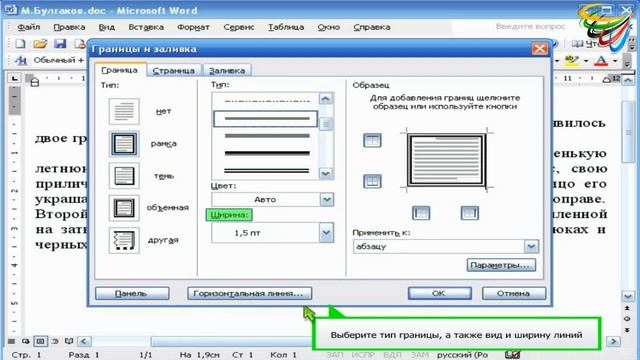Click the line style list scroll-down arrow
This screenshot has height=360, width=640.
coord(326,173)
